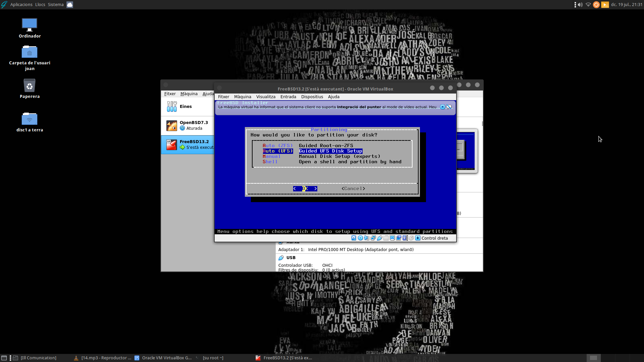Screen dimensions: 644x362
Task: Click the Control dreta host key label
Action: pos(434,238)
